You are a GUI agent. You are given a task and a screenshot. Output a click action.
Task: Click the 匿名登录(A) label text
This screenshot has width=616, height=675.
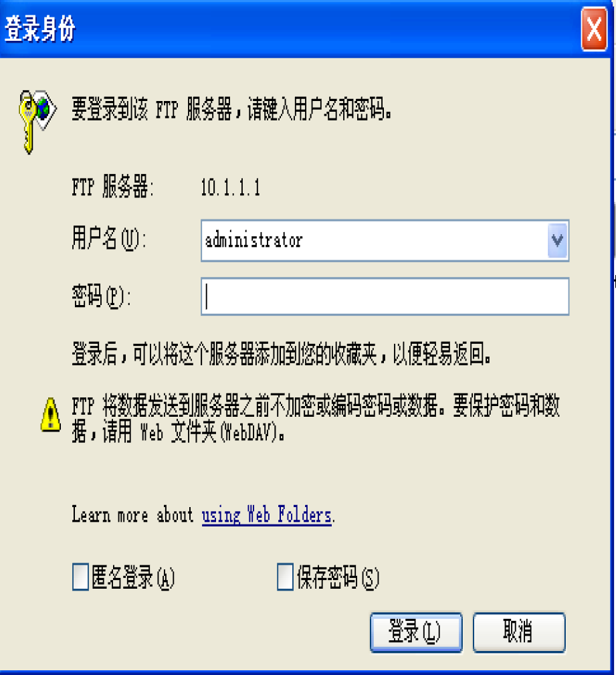pos(133,577)
